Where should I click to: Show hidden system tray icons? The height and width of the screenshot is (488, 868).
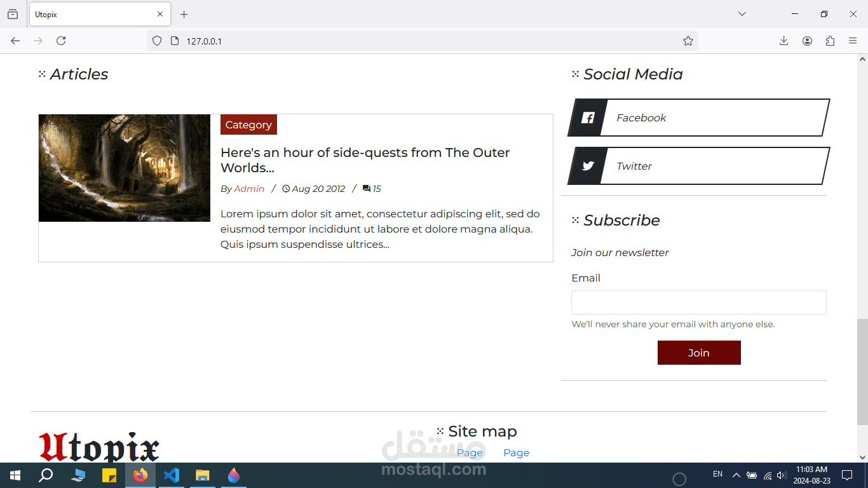click(x=736, y=475)
